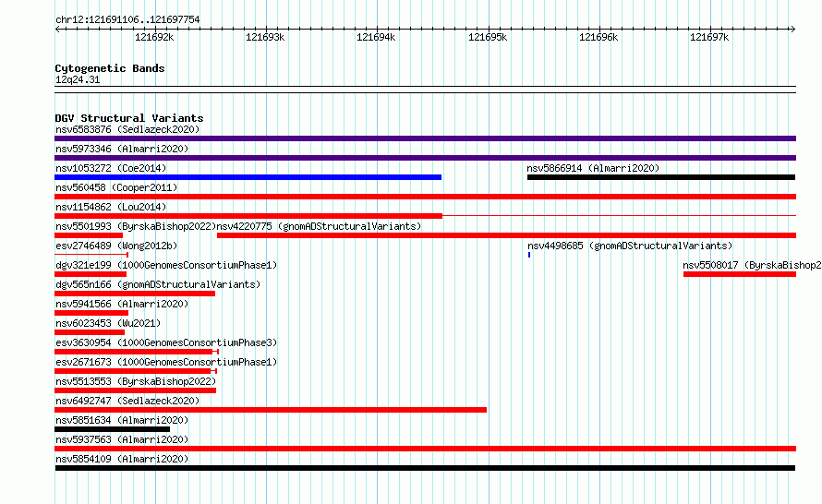Open nsv5501993 (ByrskaBishop2022) label
The image size is (822, 504).
point(136,226)
